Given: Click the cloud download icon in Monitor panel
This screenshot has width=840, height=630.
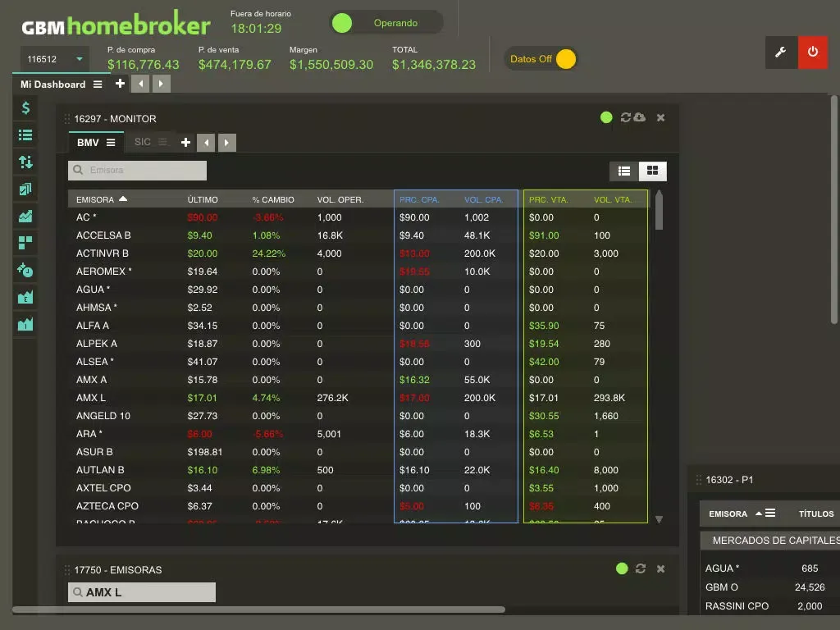Looking at the screenshot, I should coord(640,117).
